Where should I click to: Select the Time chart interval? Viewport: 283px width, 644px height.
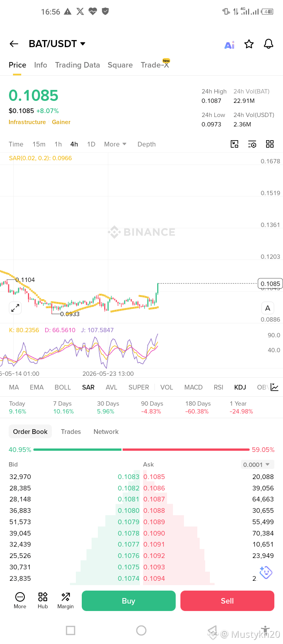16,144
